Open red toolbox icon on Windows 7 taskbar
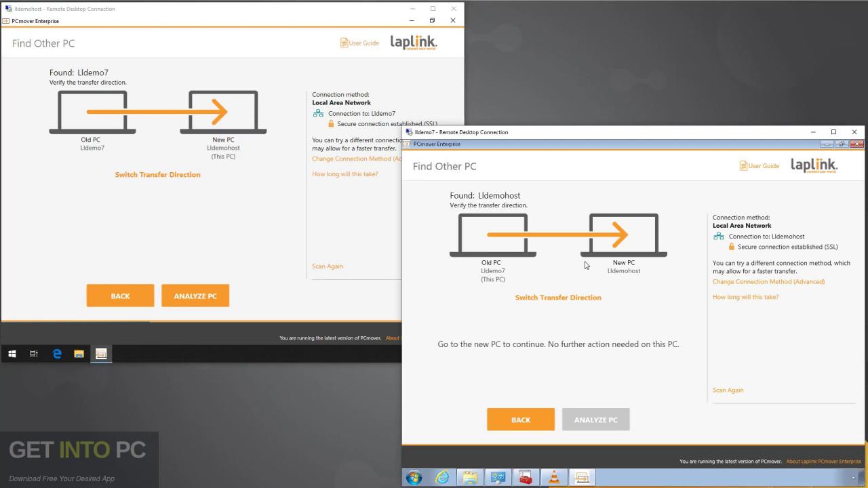Image resolution: width=868 pixels, height=488 pixels. point(526,477)
